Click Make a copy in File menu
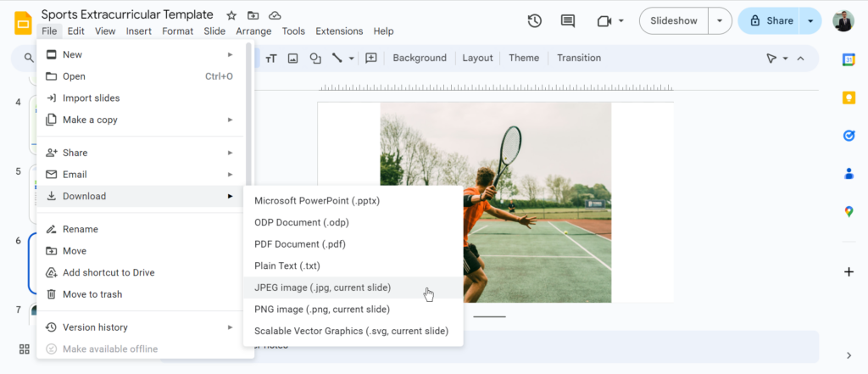The image size is (868, 374). [90, 120]
